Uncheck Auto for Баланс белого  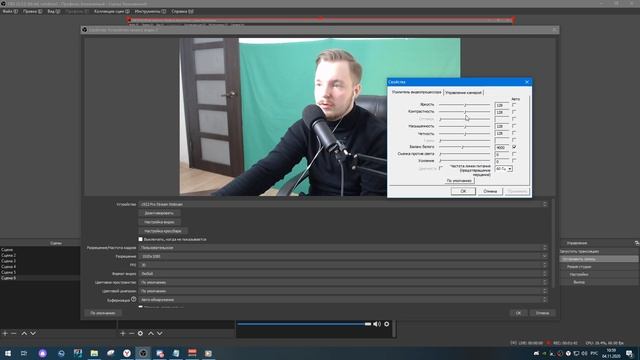(x=514, y=147)
